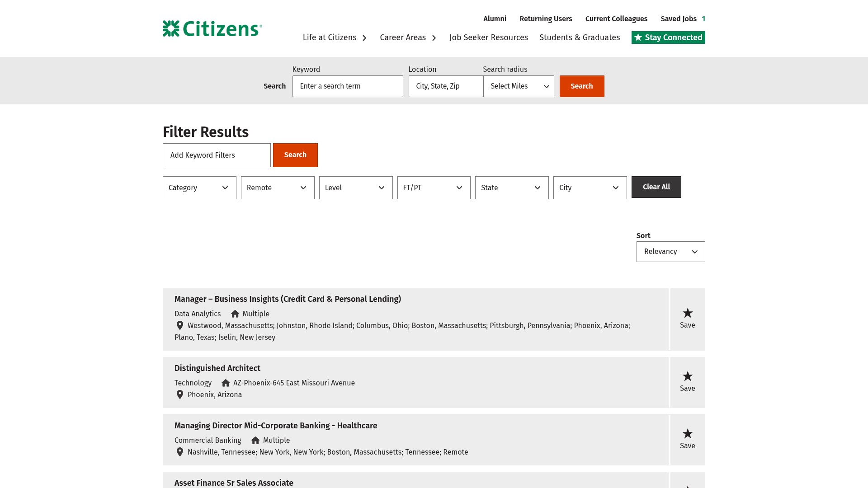Screen dimensions: 868x488
Task: Click the Stay Connected button
Action: pos(668,38)
